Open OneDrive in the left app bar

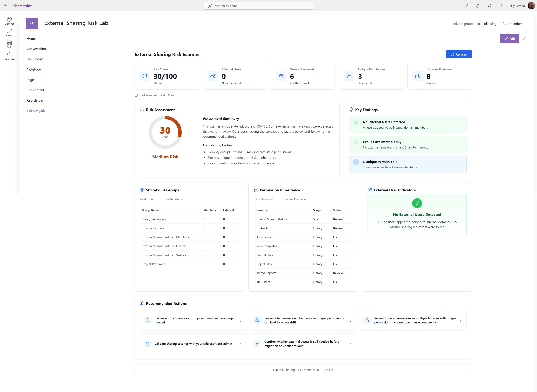pos(9,56)
